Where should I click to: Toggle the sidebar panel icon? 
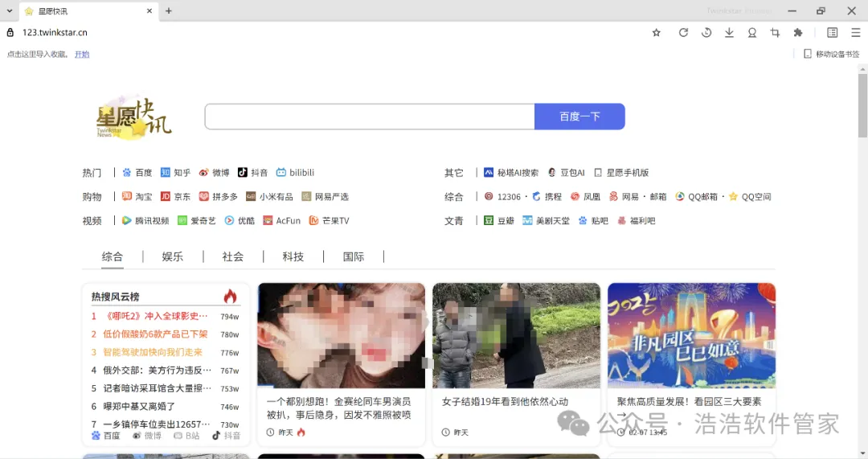[832, 33]
